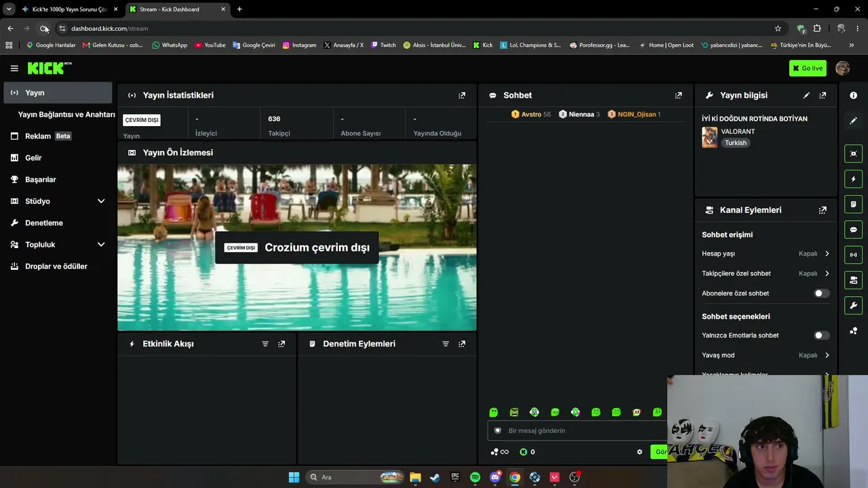Click the Turkish language tag
868x488 pixels.
point(735,143)
